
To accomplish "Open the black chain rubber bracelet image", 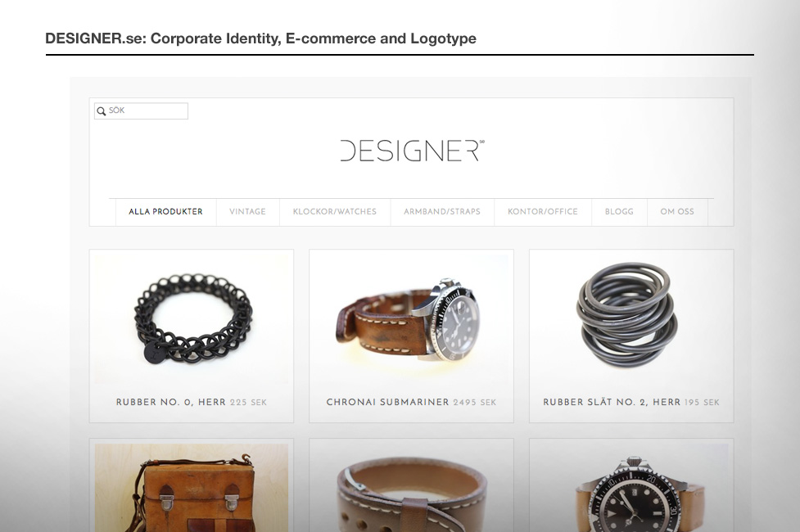I will coord(192,319).
